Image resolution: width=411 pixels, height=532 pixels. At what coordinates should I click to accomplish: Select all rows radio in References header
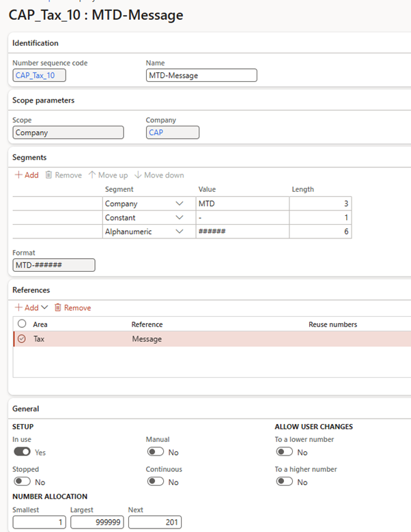pos(22,324)
